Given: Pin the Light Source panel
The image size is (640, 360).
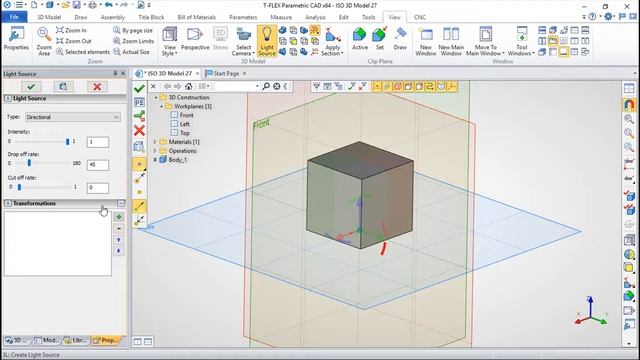Looking at the screenshot, I should coord(116,73).
